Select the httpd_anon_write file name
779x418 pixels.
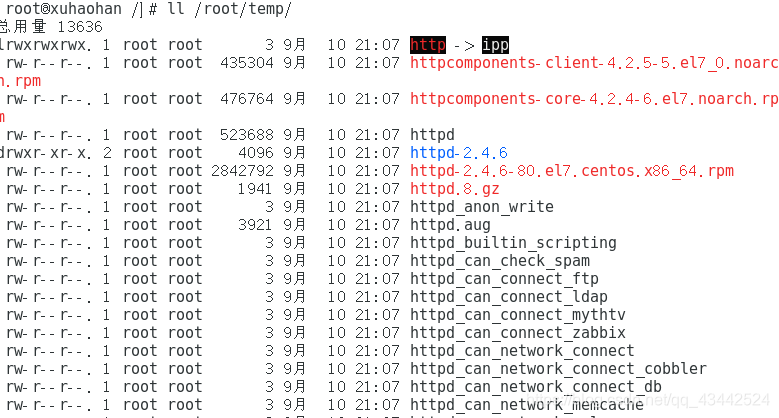(x=482, y=207)
